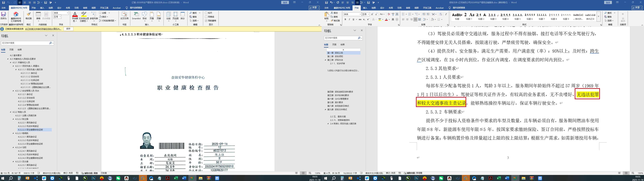This screenshot has height=181, width=644.
Task: Open the recovered file temporary storage link
Action: 43,29
